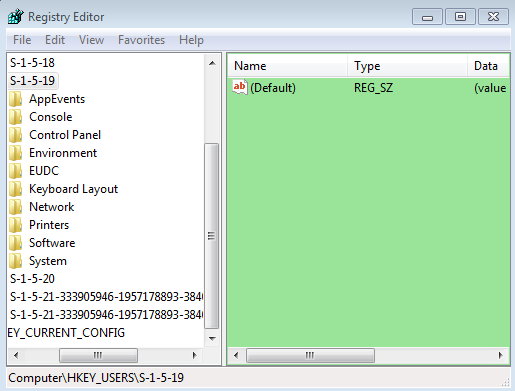Select the Keyboard Layout key label
The height and width of the screenshot is (391, 515).
click(x=73, y=189)
